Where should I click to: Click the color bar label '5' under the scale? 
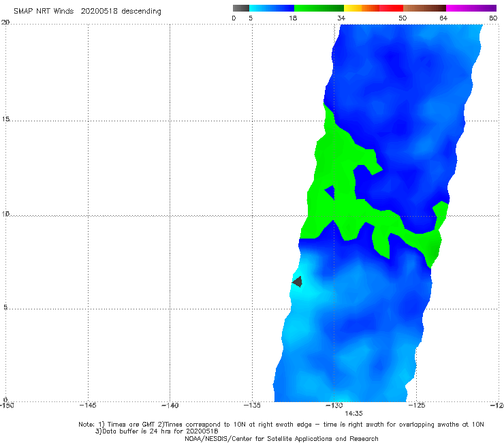point(251,18)
